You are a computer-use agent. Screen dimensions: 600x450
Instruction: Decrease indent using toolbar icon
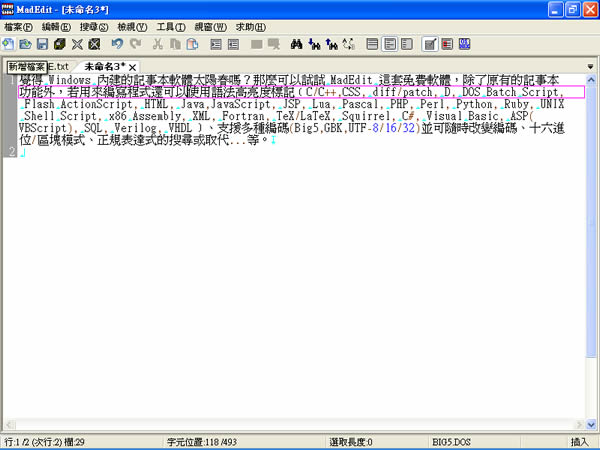(x=233, y=44)
